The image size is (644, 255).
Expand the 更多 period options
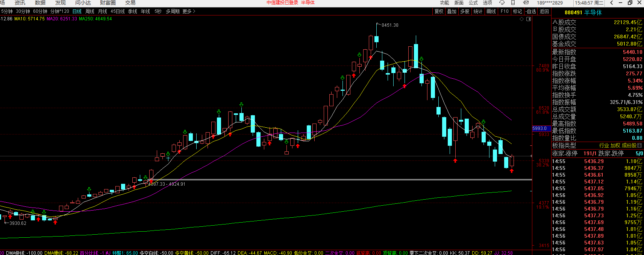click(189, 11)
